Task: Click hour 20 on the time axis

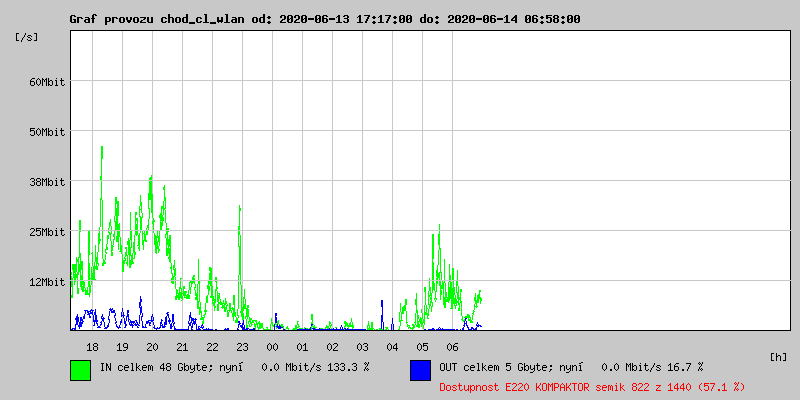Action: pos(152,347)
